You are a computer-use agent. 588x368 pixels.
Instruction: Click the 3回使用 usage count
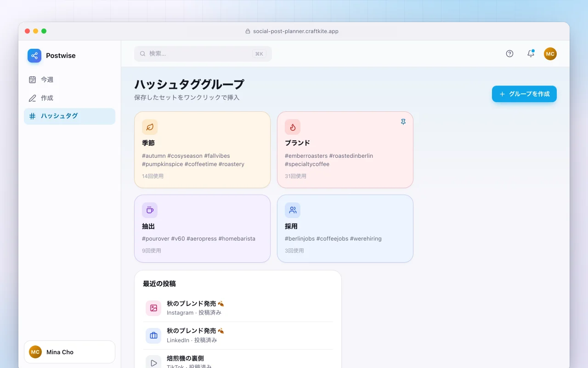[294, 251]
